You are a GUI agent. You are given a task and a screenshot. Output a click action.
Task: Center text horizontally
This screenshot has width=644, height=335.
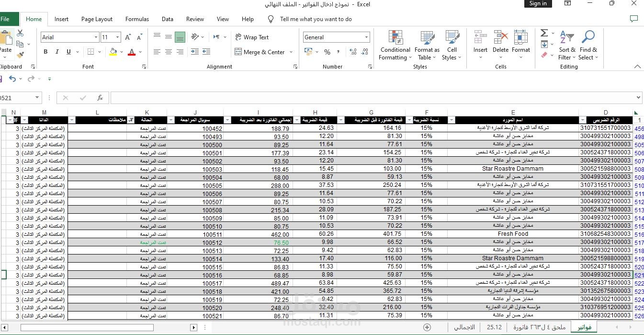168,52
